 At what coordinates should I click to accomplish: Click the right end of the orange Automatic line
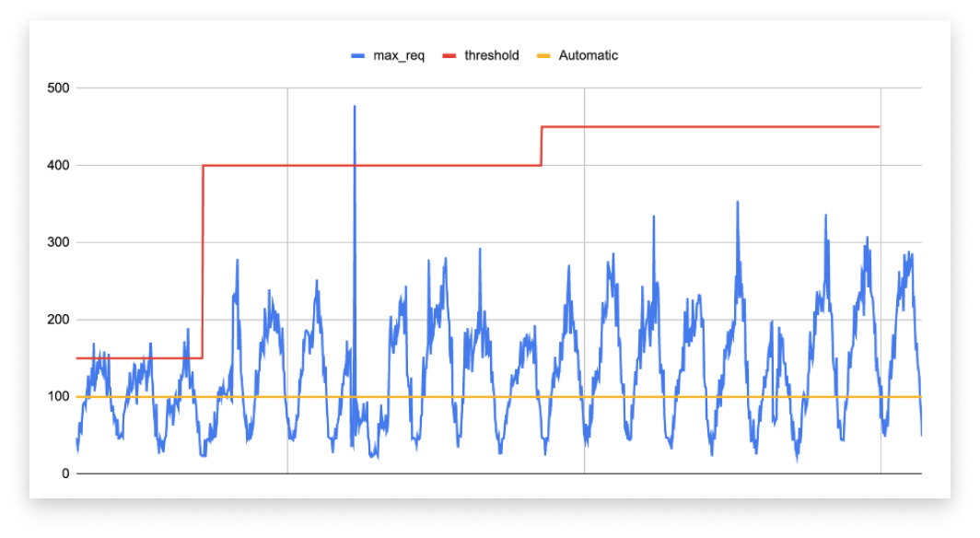[x=919, y=397]
